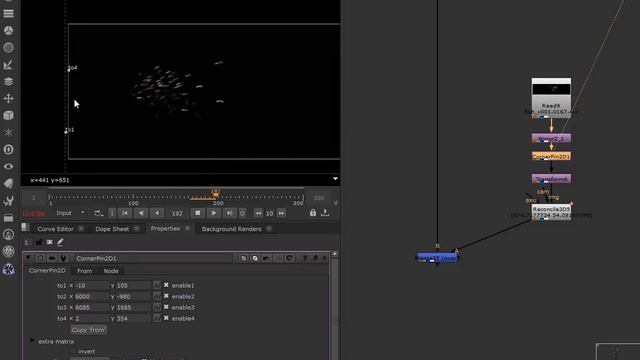The image size is (640, 360).
Task: Open the Transform nodes move icon
Action: point(8,98)
